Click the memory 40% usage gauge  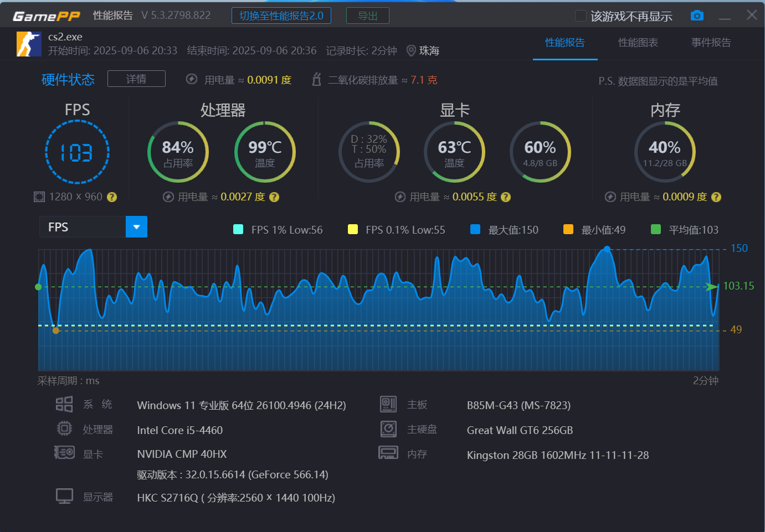pyautogui.click(x=665, y=152)
